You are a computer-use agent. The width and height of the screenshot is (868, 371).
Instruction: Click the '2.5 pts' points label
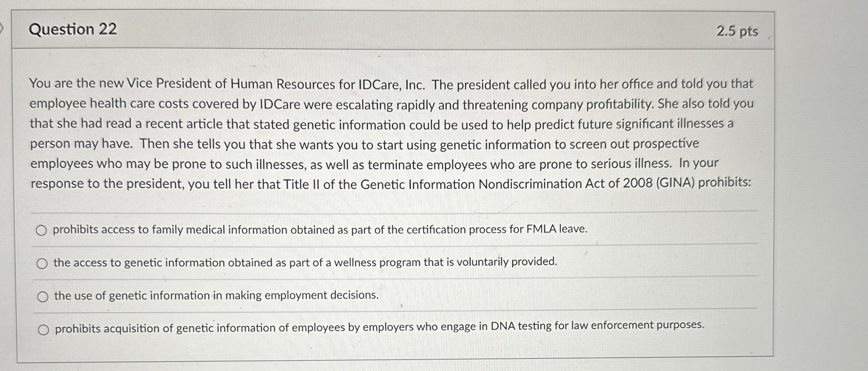tap(737, 31)
